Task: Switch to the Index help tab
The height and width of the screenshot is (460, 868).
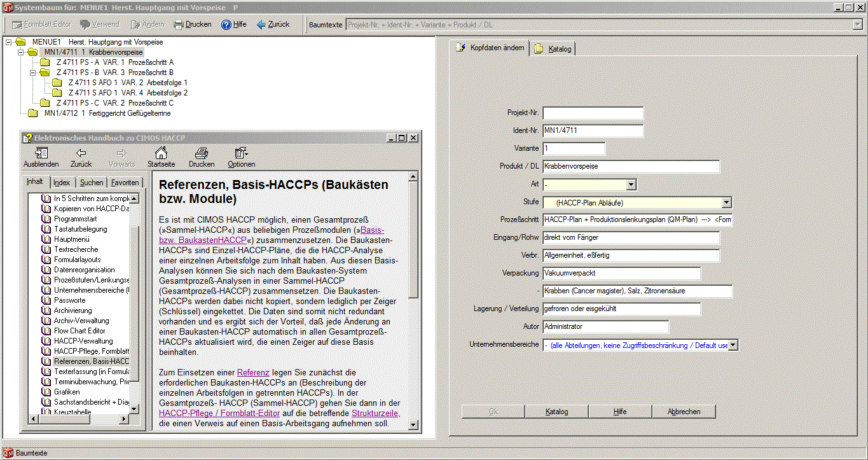Action: pyautogui.click(x=62, y=183)
